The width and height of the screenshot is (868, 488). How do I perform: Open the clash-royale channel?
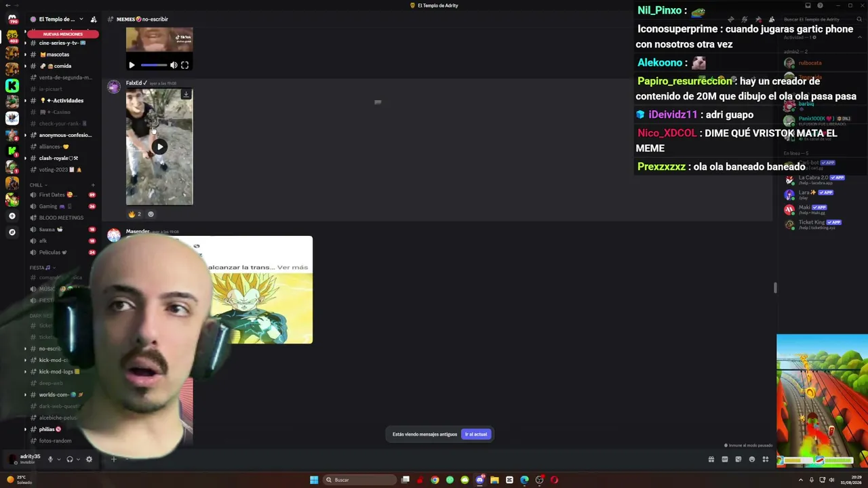tap(62, 158)
